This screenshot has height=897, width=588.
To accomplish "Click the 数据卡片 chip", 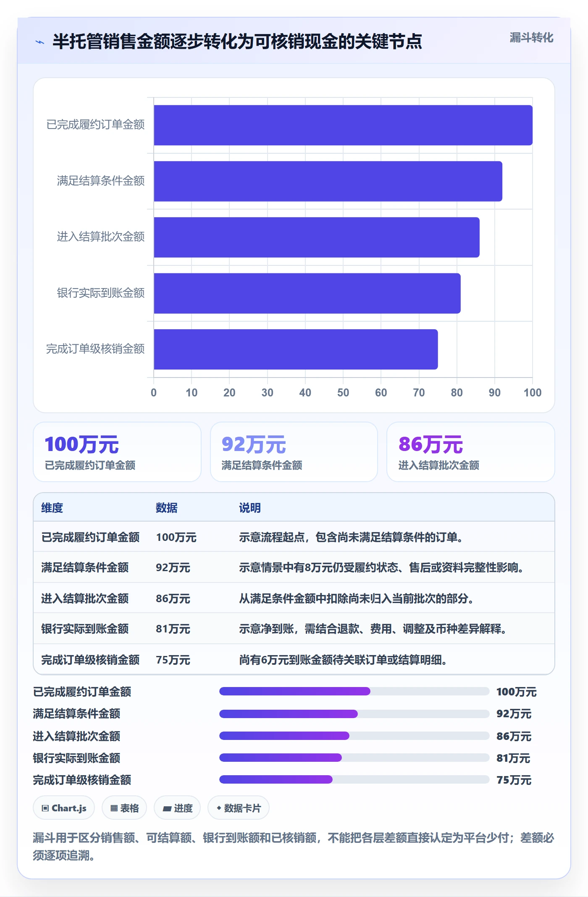I will pos(239,808).
